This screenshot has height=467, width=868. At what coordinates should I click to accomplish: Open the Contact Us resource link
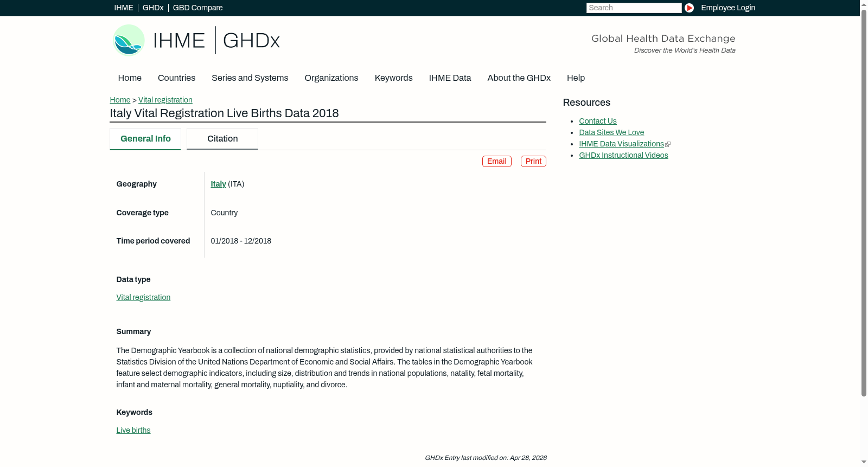598,121
